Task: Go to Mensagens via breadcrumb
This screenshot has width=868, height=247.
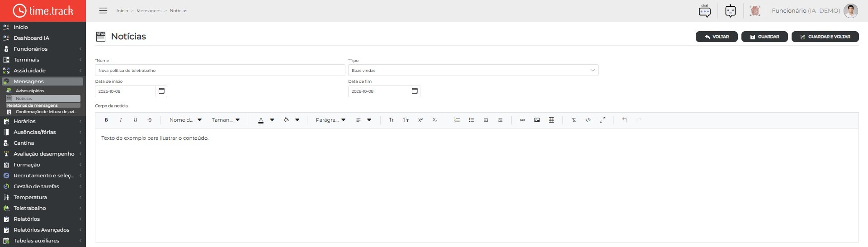Action: point(149,11)
